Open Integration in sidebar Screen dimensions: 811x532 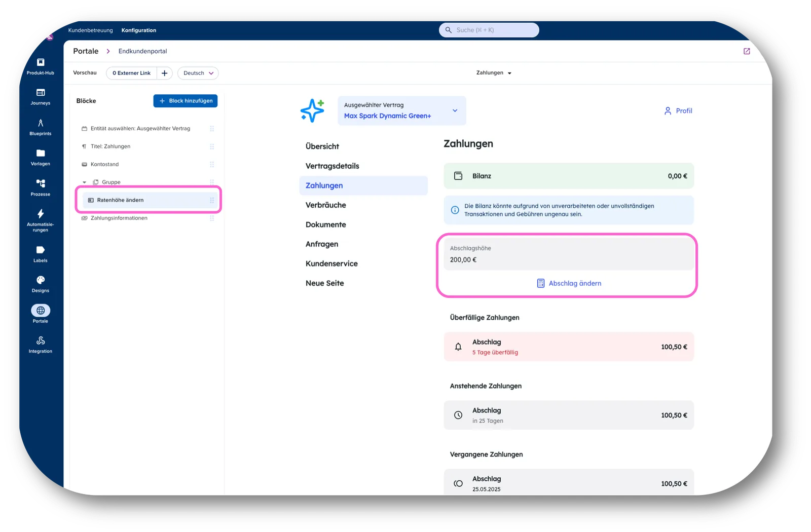point(41,345)
